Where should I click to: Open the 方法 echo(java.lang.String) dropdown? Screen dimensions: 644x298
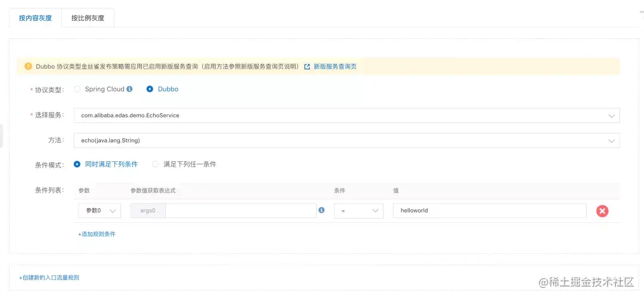[346, 140]
